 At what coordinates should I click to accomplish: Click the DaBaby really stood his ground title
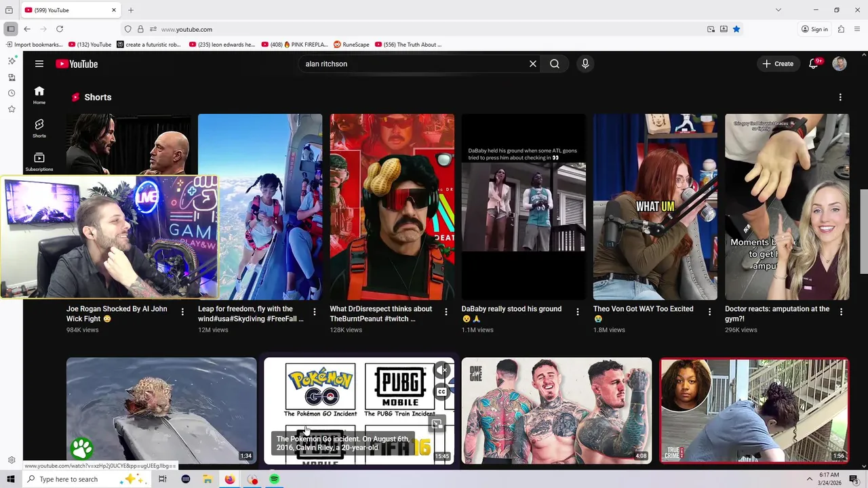point(511,314)
